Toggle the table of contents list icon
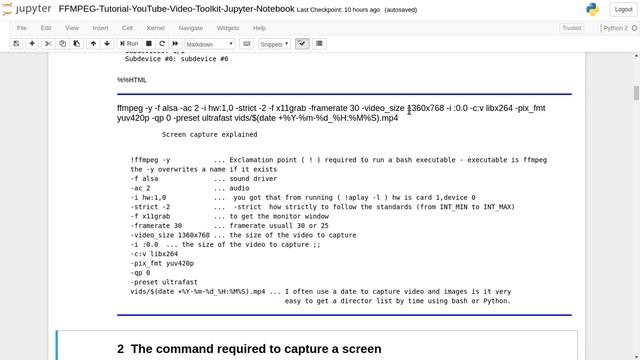This screenshot has height=360, width=640. [319, 44]
